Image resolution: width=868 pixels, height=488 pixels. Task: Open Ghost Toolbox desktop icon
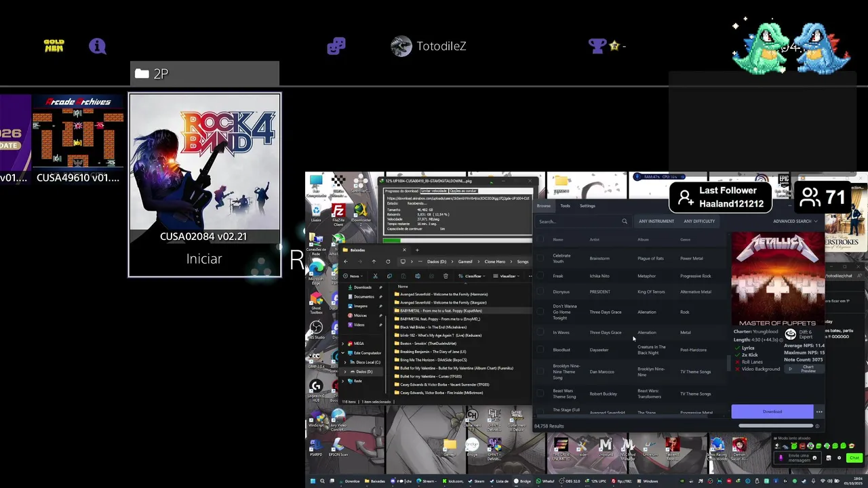316,302
